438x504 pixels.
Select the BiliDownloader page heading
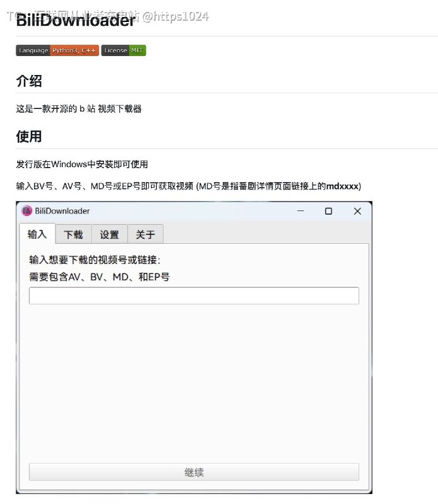(x=76, y=20)
